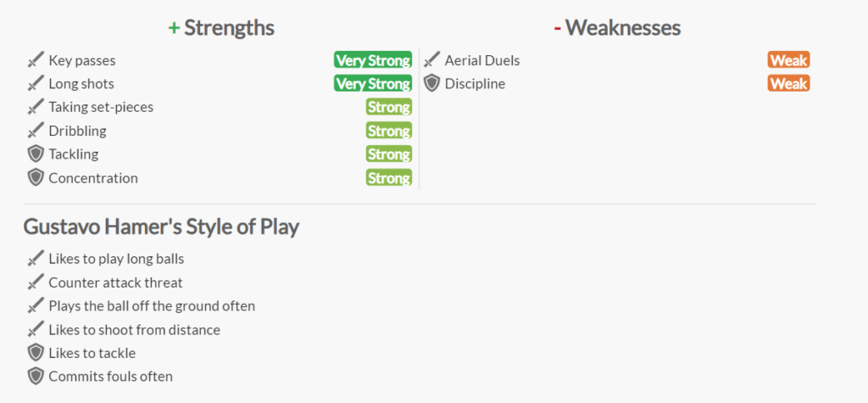
Task: Click Gustavo Hamer's Style of Play heading
Action: [x=161, y=227]
